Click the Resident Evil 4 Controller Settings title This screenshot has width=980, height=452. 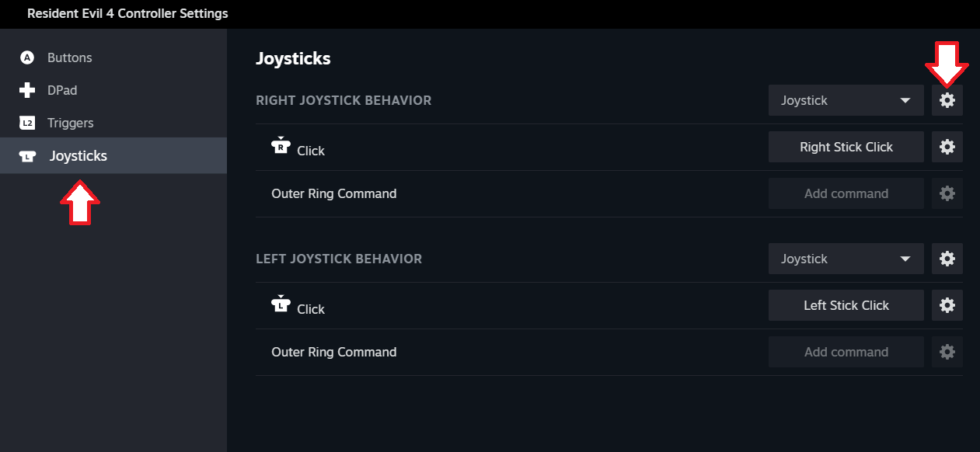coord(127,14)
